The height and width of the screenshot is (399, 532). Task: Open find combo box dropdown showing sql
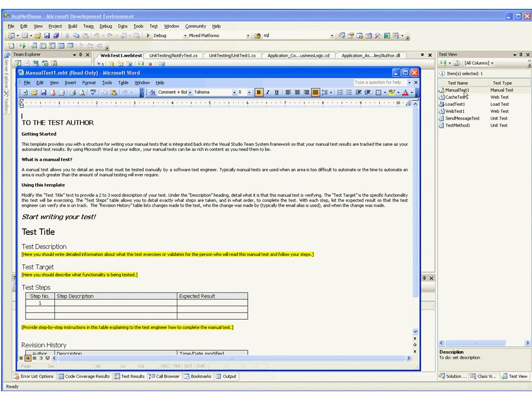(x=332, y=35)
